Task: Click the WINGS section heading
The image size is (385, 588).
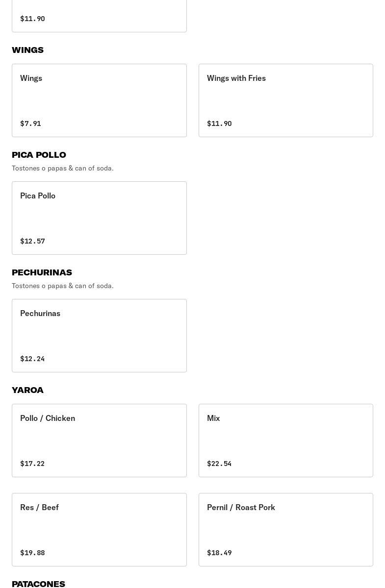Action: (x=27, y=50)
